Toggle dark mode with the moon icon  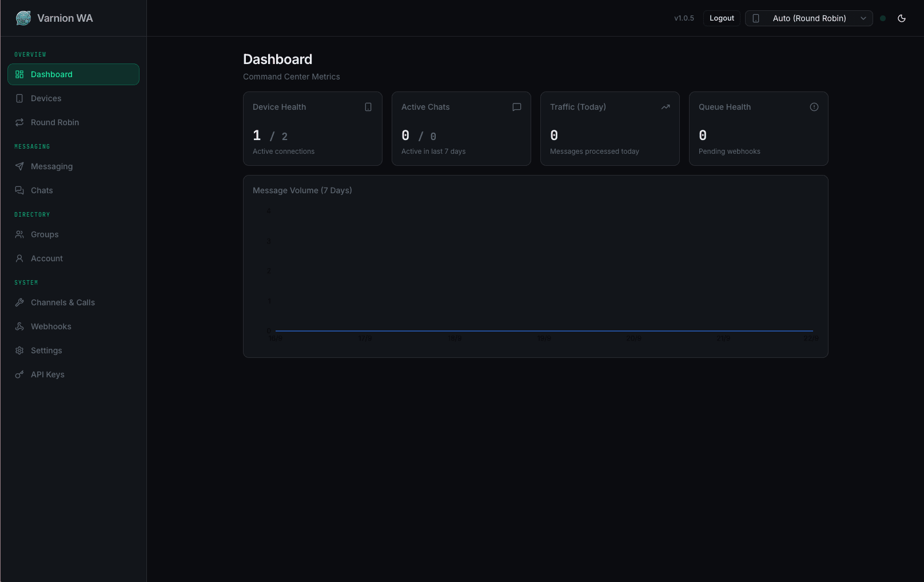902,18
